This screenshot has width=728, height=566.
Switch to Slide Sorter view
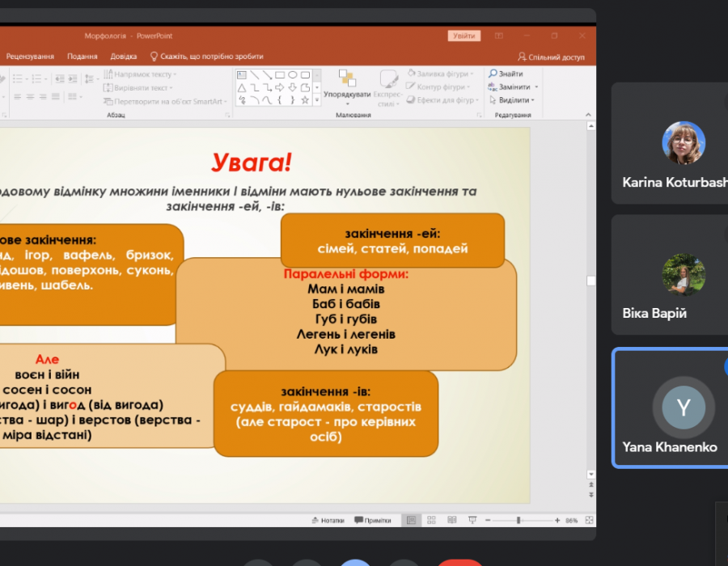(431, 521)
